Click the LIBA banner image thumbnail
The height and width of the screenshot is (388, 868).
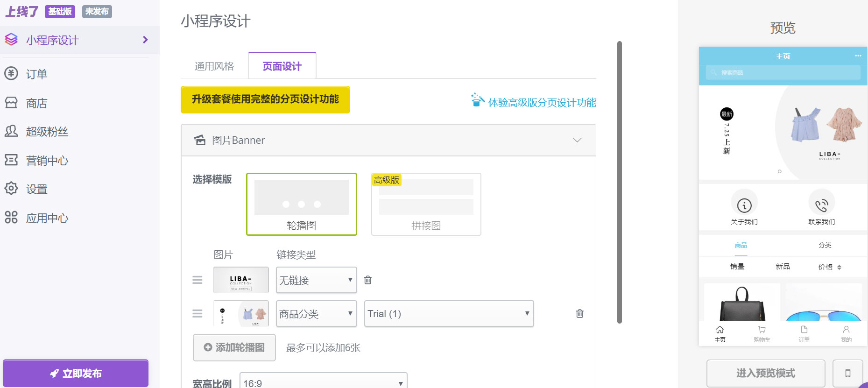click(241, 280)
